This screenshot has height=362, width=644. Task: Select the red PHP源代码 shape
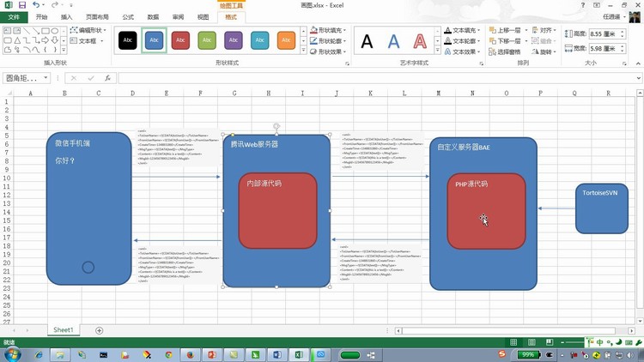point(486,211)
